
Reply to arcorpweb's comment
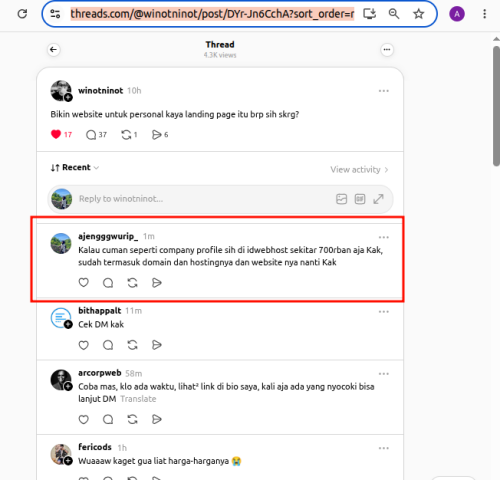pos(108,419)
